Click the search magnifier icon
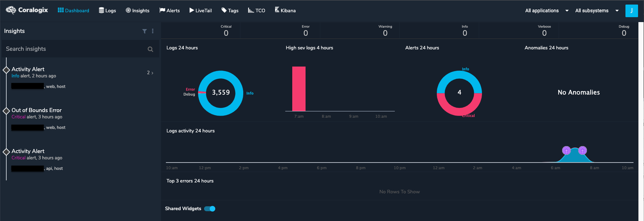The image size is (644, 221). (150, 49)
